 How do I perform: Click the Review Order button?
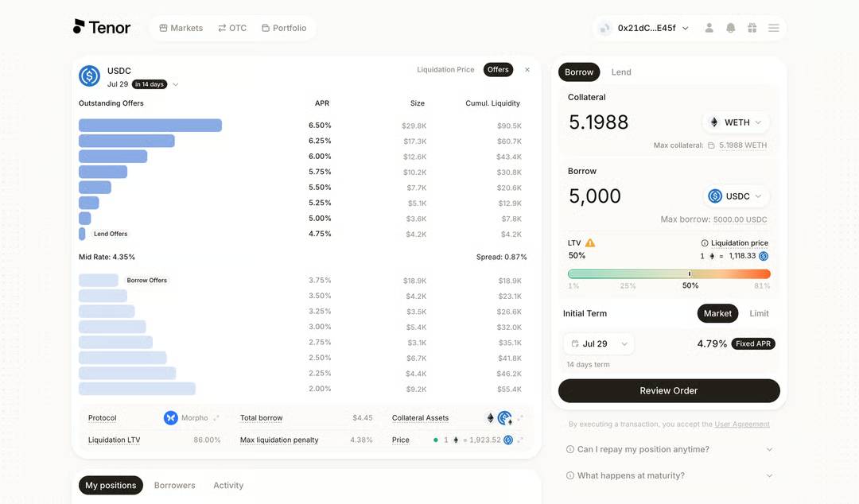[x=669, y=390]
